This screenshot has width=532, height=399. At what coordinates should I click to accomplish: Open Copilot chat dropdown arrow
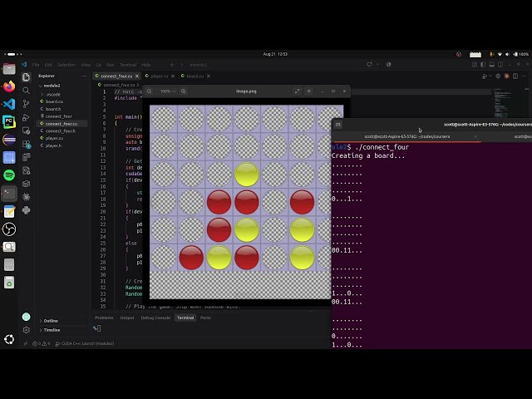(377, 65)
